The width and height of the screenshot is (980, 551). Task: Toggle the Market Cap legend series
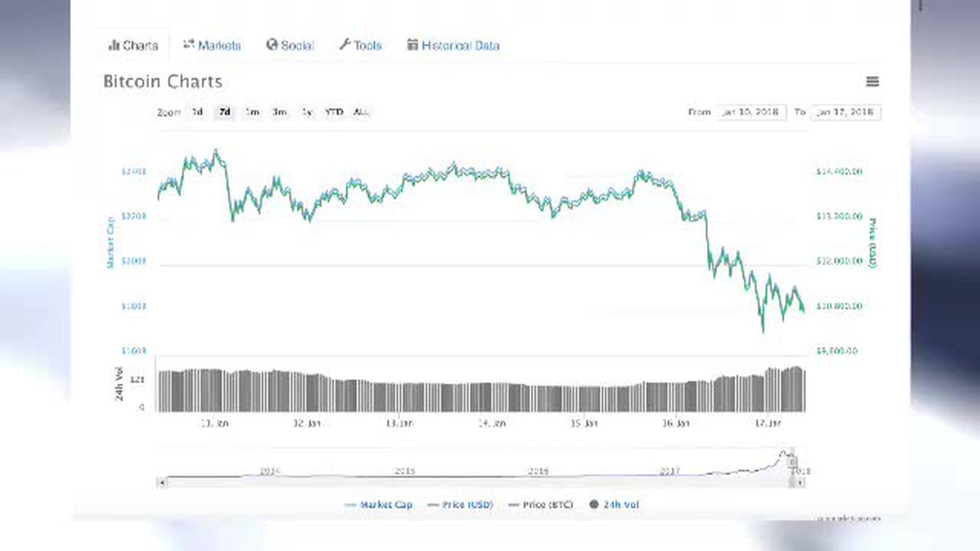379,504
